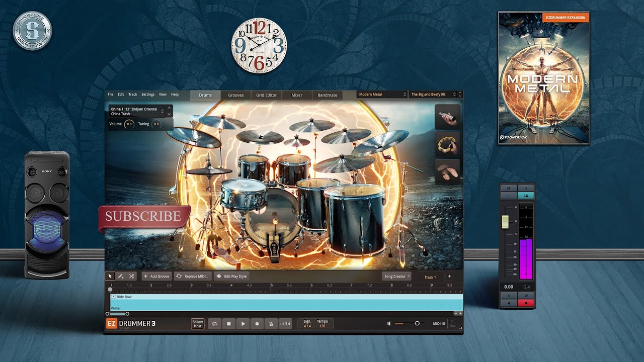Collapse the Ride Bow lane expander
644x362 pixels.
[x=113, y=297]
